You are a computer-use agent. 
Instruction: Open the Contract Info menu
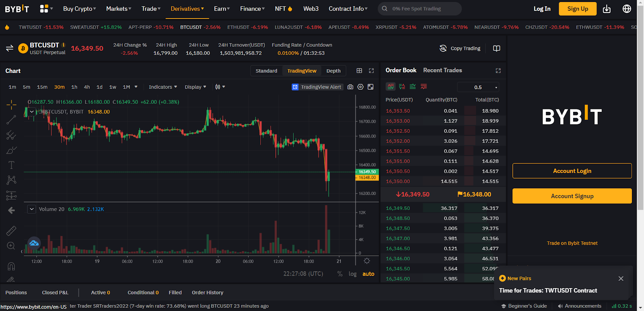click(x=348, y=9)
